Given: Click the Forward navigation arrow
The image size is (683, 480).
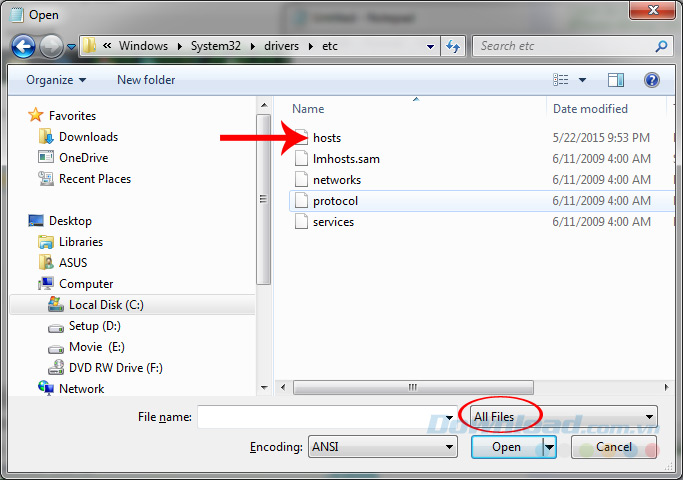Looking at the screenshot, I should coord(51,46).
